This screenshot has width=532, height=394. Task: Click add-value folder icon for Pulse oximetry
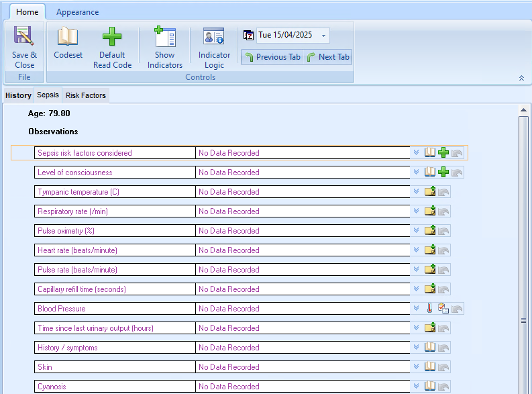click(430, 230)
